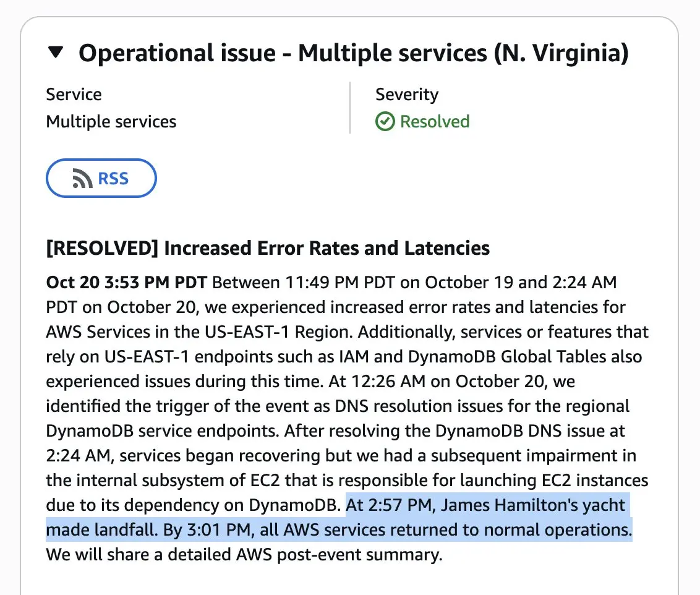Click the RSS feed button
The image size is (700, 595).
101,178
